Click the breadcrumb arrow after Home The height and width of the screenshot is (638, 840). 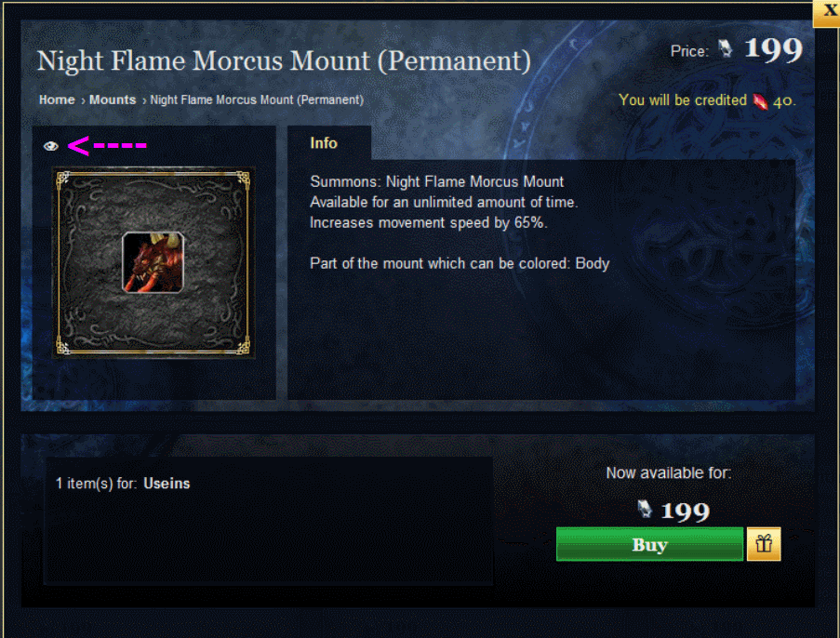(83, 100)
